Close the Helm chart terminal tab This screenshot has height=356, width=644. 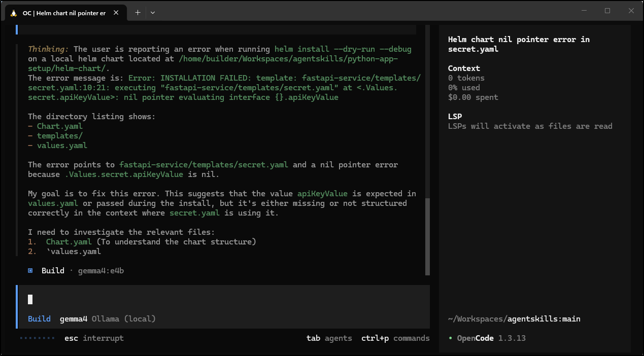(x=116, y=12)
